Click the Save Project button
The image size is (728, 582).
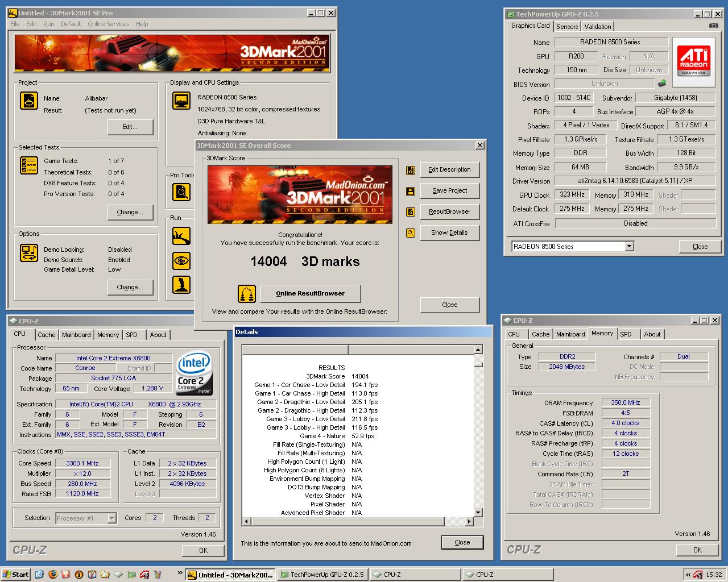pyautogui.click(x=450, y=190)
